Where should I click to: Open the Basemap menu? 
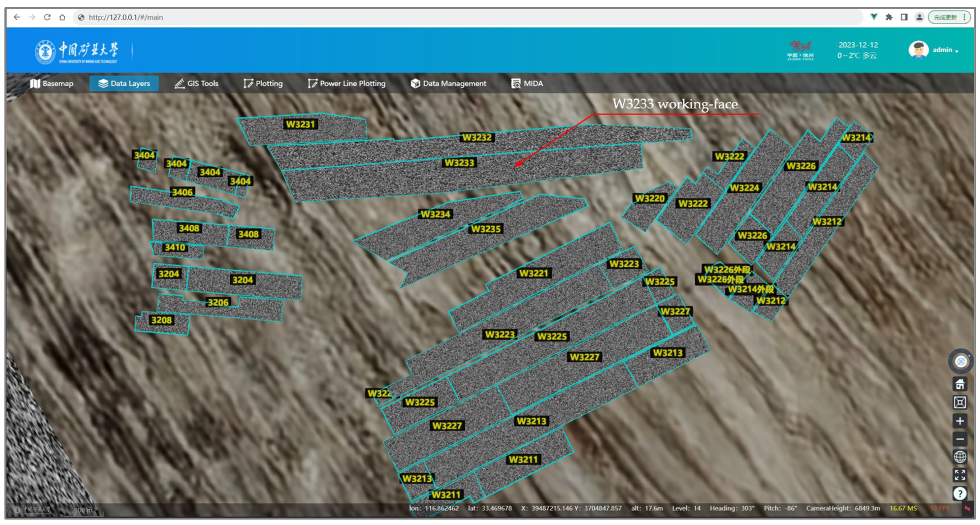(52, 83)
